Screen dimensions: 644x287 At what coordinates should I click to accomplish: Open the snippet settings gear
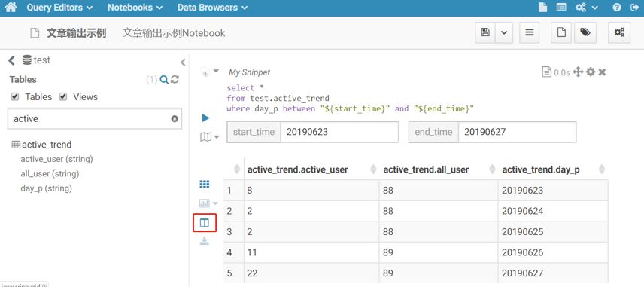tap(591, 72)
